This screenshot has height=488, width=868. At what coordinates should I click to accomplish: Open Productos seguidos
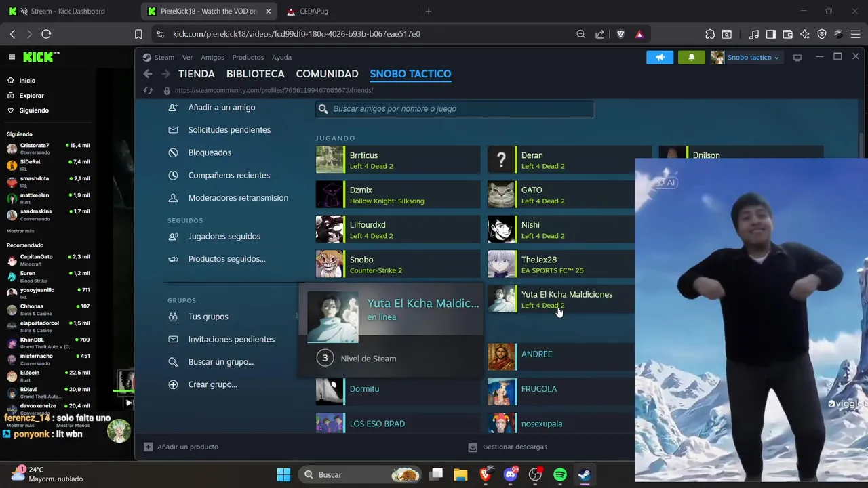tap(226, 259)
